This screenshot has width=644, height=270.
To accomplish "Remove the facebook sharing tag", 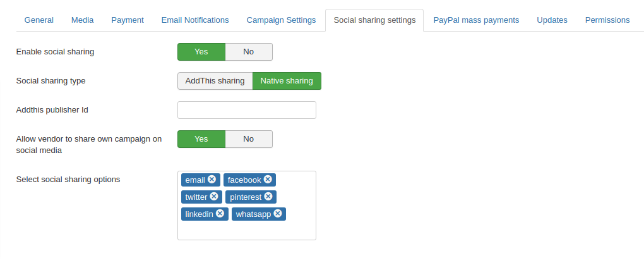I will [268, 180].
